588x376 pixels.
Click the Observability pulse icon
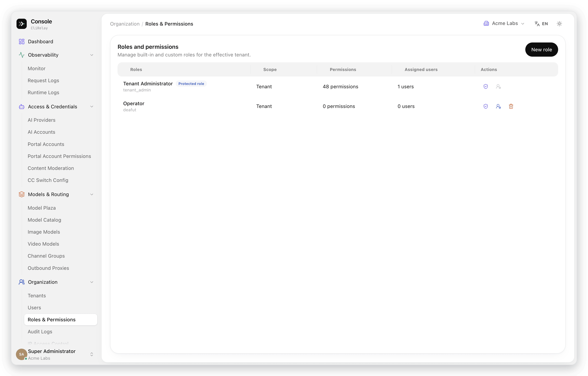[21, 55]
